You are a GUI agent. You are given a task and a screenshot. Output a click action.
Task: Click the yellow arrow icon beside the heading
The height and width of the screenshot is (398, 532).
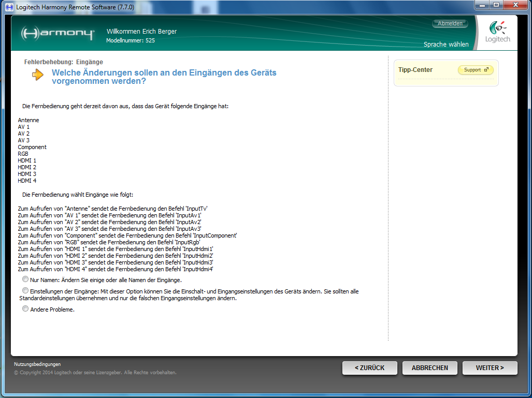coord(38,75)
